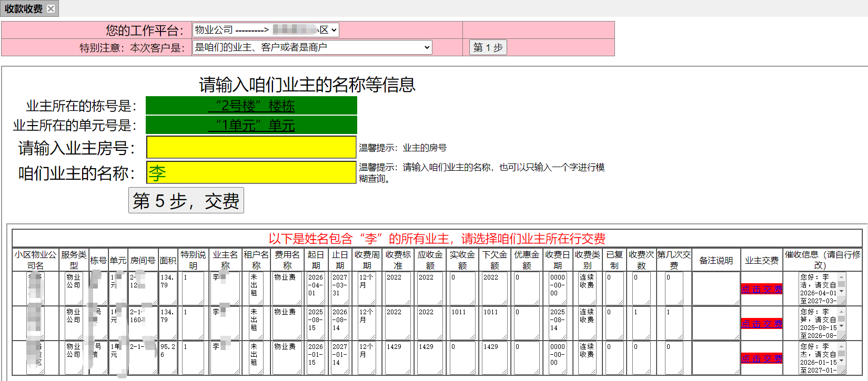Click 点击交费 in the 李浩 row
Screen dimensions: 868x381
click(761, 290)
